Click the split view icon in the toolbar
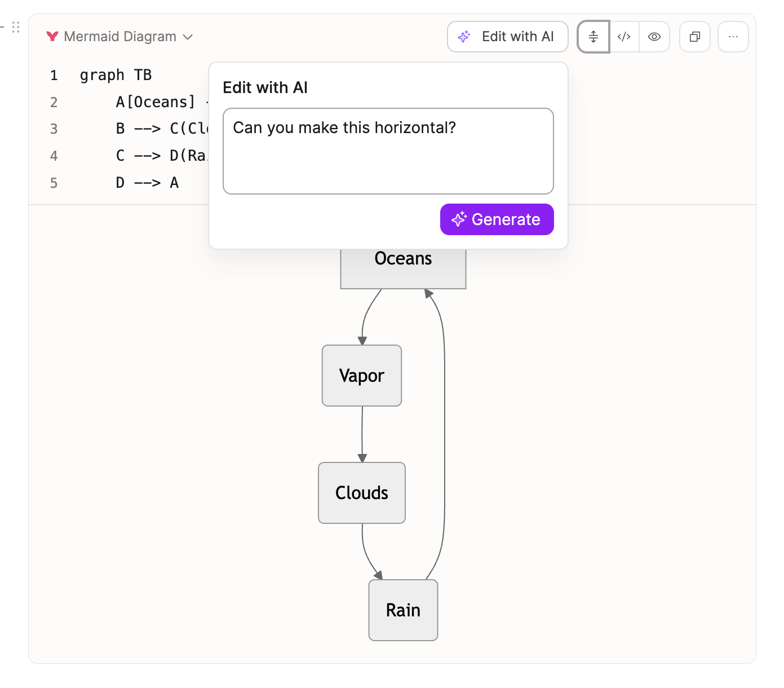This screenshot has width=784, height=688. click(593, 37)
